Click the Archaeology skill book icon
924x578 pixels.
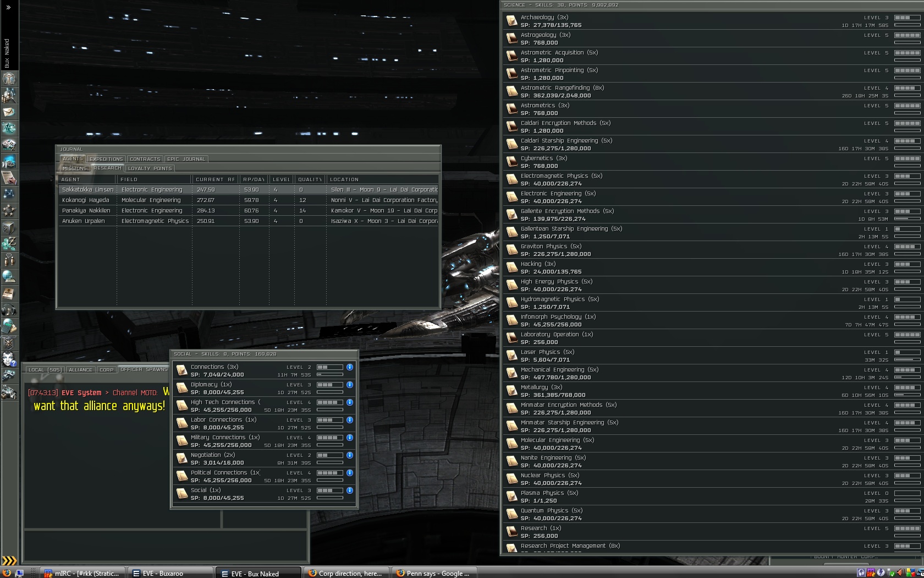[512, 21]
